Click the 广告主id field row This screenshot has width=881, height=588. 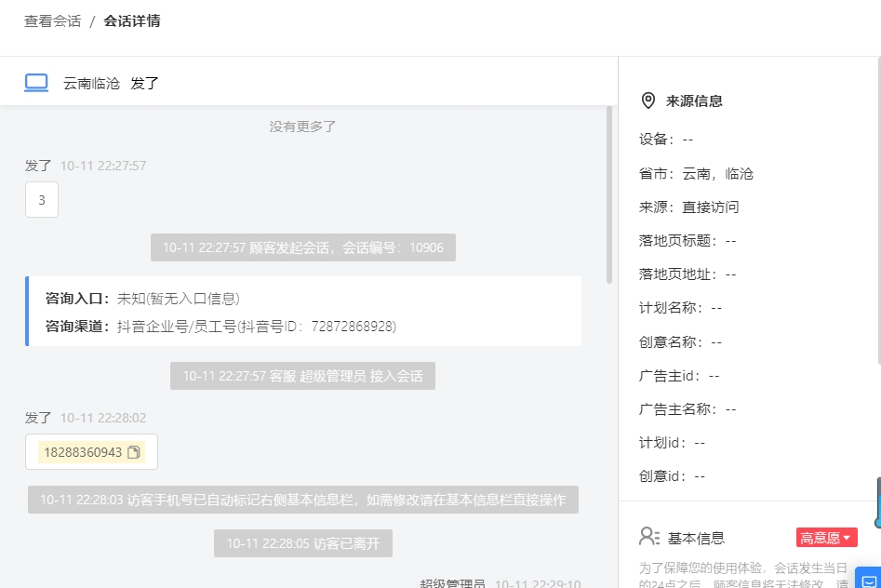tap(679, 376)
